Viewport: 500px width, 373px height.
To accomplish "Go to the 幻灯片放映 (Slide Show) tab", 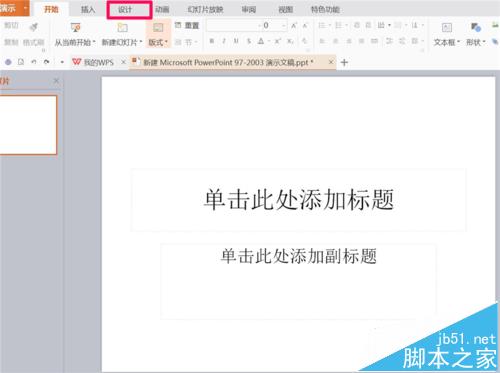I will (205, 10).
